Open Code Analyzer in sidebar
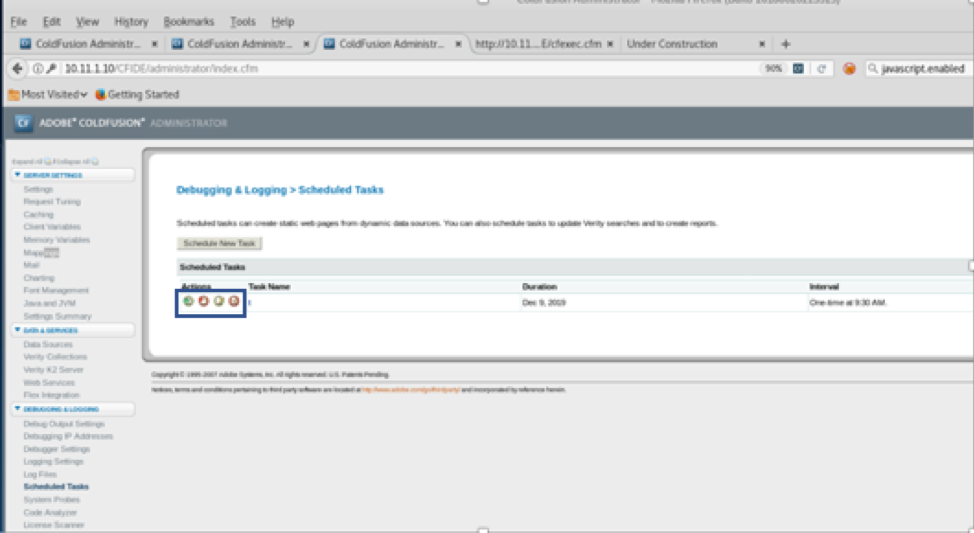This screenshot has width=974, height=533. (x=50, y=512)
